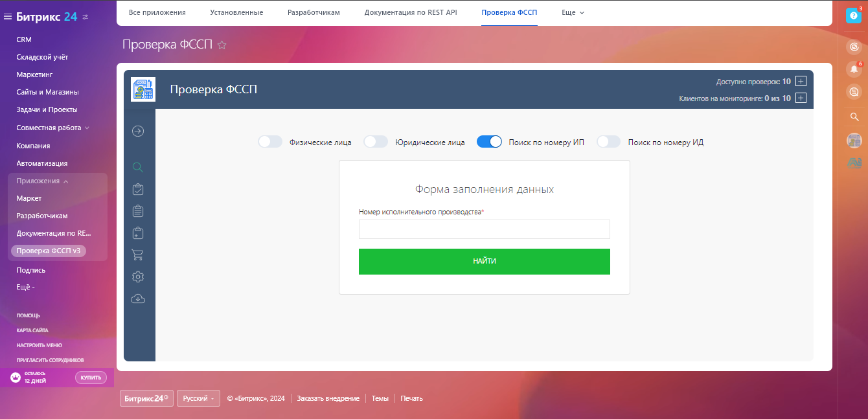Viewport: 868px width, 419px height.
Task: Expand Ещё at the bottom of the left menu
Action: pos(26,287)
